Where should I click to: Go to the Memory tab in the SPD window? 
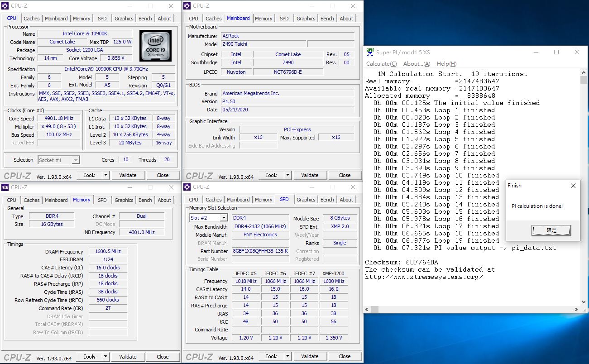(x=263, y=200)
